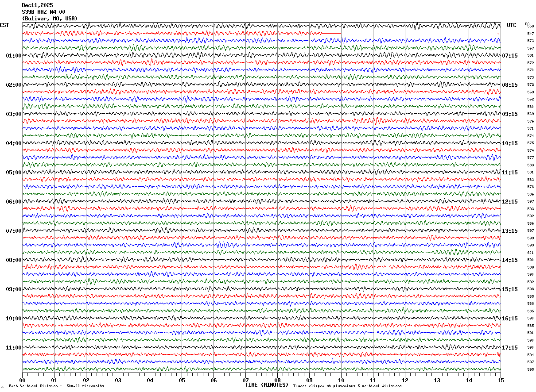
Task: Click the "13:15" UTC row label
Action: (510, 231)
